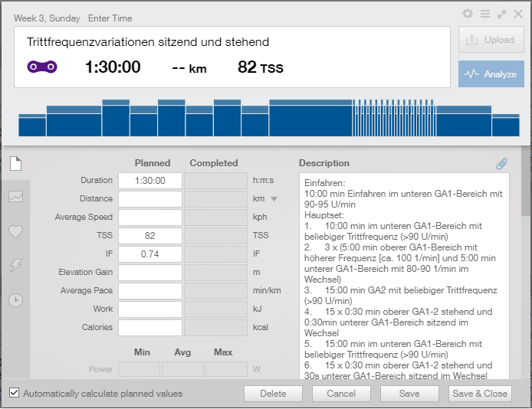Viewport: 532px width, 409px height.
Task: Click the Save & Close button
Action: [x=480, y=394]
